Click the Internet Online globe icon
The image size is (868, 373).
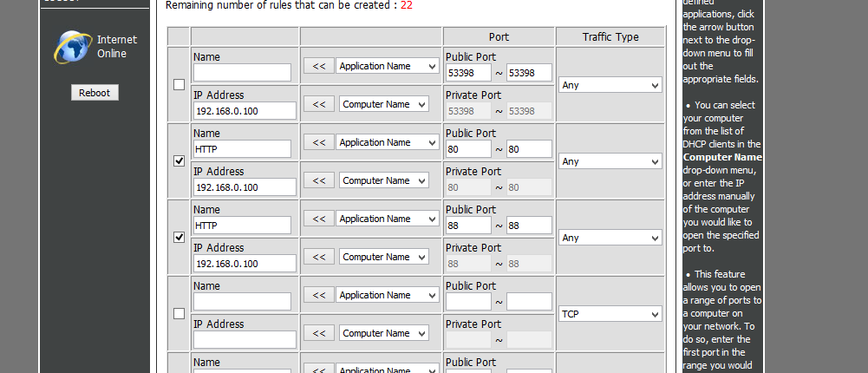73,47
